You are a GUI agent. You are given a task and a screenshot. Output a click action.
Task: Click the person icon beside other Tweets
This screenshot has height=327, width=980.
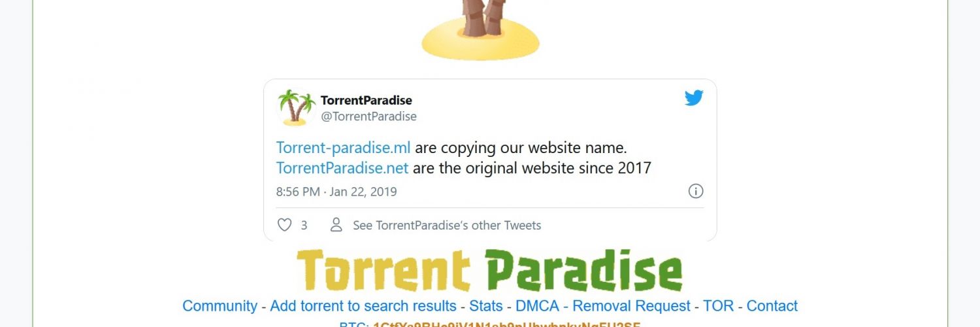[336, 225]
